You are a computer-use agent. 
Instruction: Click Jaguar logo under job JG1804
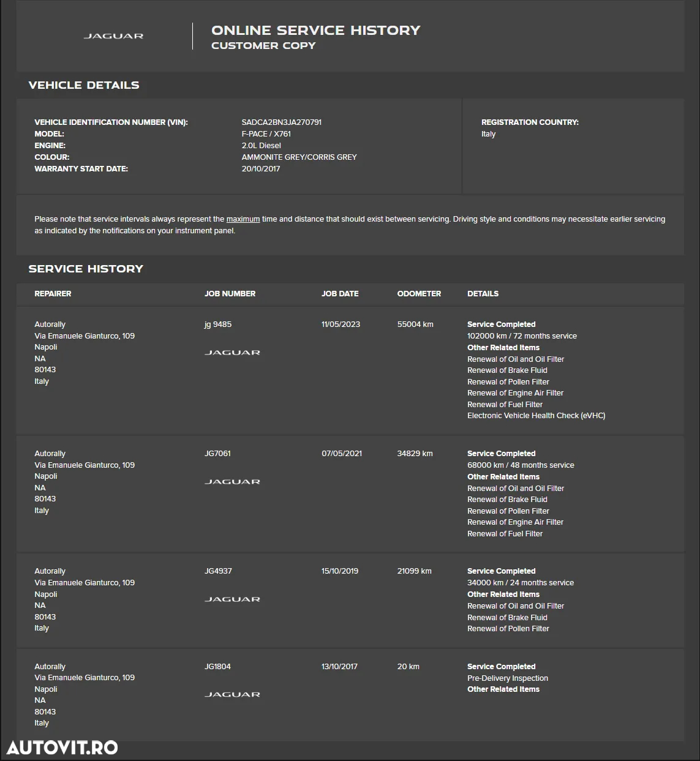click(x=232, y=695)
